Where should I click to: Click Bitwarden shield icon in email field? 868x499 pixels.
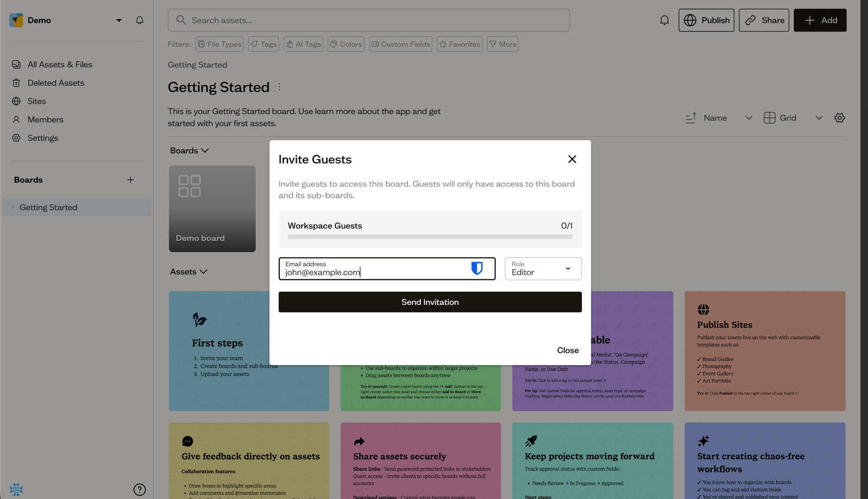click(x=477, y=268)
